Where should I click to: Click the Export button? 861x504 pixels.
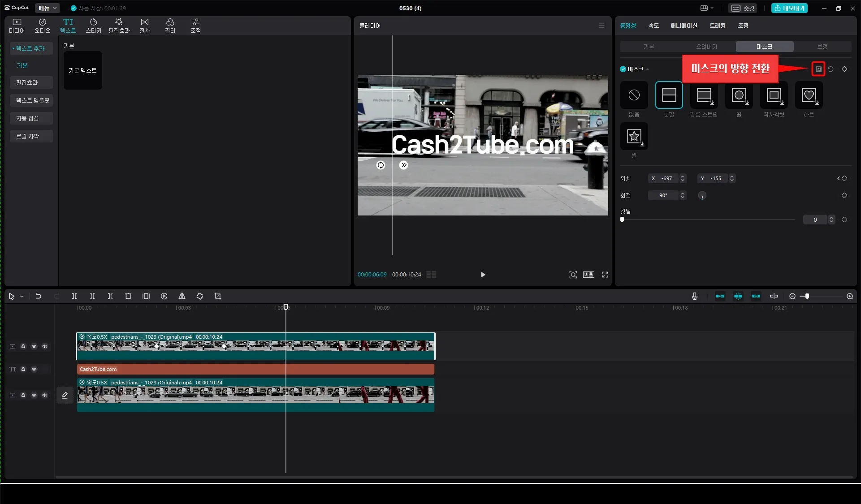click(x=789, y=8)
